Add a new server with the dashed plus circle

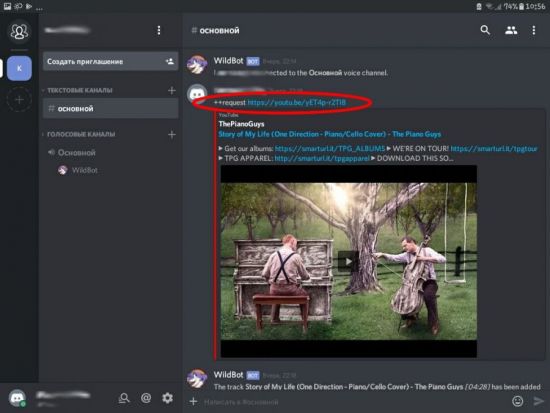(x=19, y=100)
